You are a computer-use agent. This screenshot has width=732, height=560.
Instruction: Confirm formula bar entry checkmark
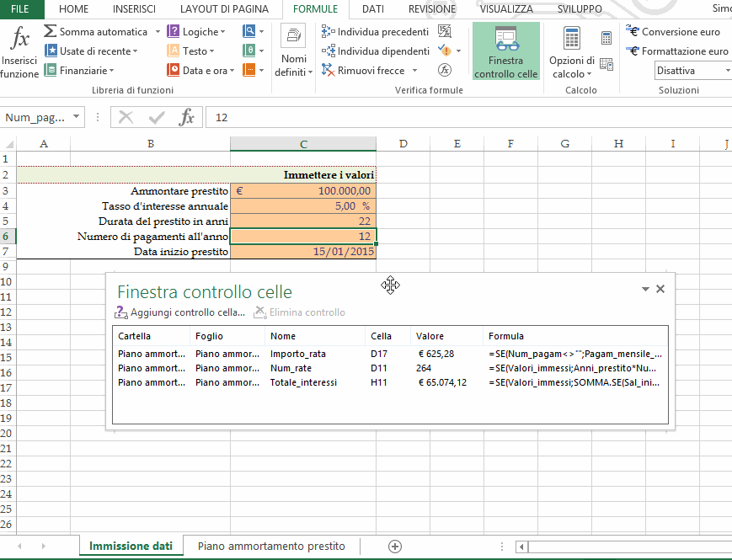(x=157, y=118)
